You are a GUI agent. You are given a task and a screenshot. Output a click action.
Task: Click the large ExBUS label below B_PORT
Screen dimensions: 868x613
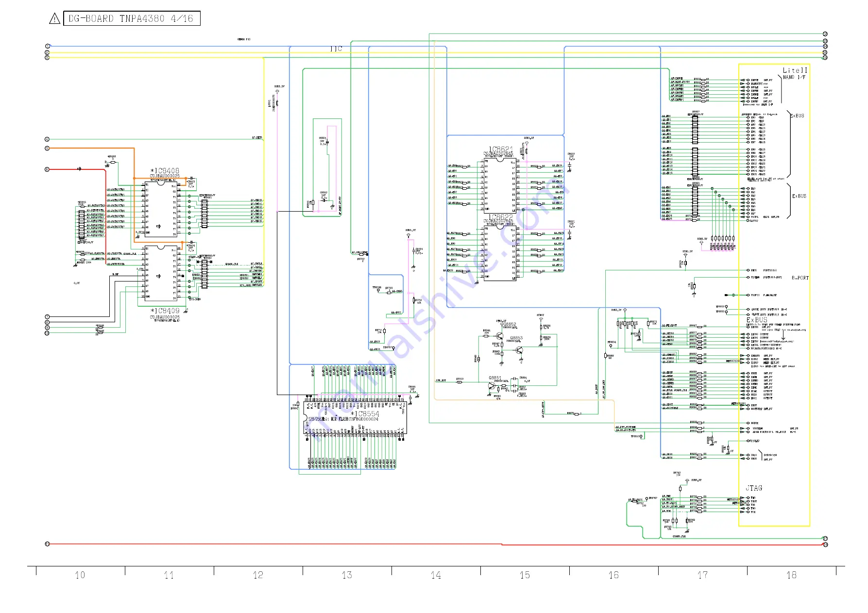tap(757, 320)
